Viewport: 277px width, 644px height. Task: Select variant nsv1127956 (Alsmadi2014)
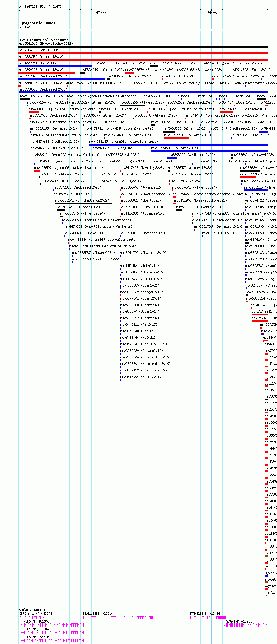click(x=191, y=174)
